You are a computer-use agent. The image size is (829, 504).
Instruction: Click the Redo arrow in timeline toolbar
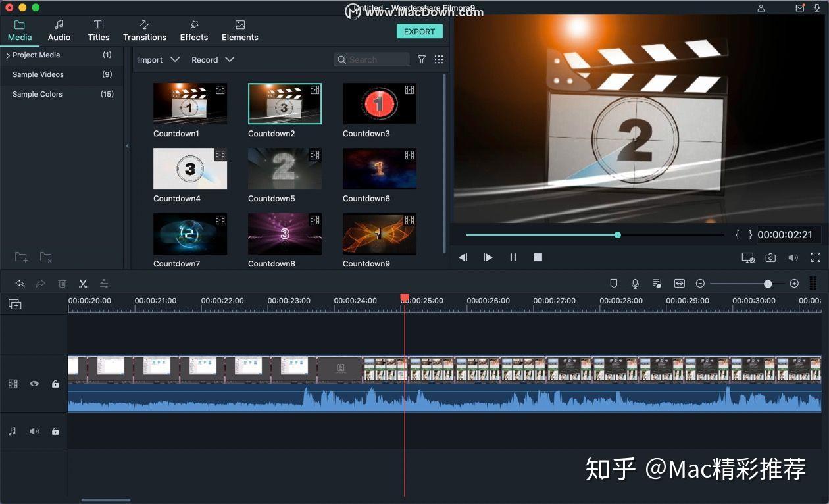pos(41,283)
